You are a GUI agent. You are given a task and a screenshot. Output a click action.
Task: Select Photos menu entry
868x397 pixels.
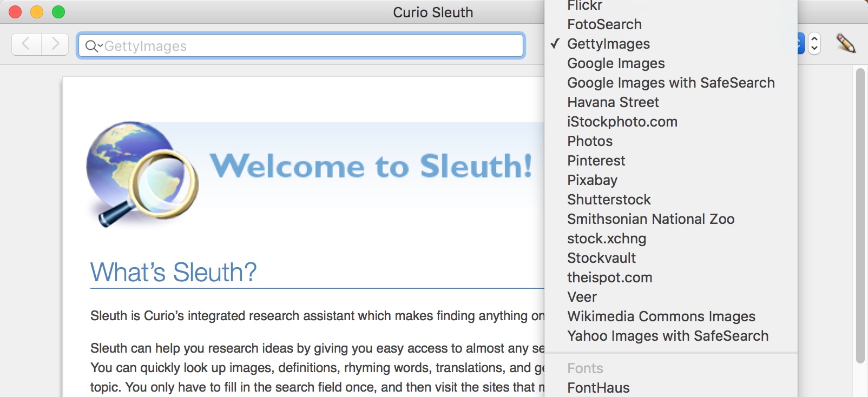(671, 141)
